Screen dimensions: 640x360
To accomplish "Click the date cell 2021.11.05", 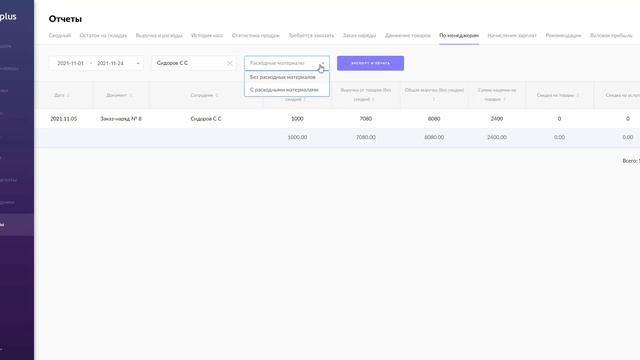I will coord(63,119).
